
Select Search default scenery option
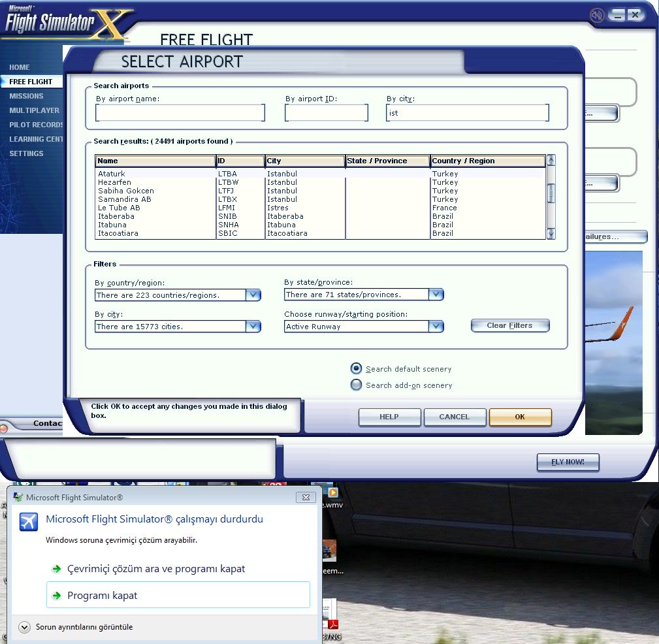tap(356, 368)
